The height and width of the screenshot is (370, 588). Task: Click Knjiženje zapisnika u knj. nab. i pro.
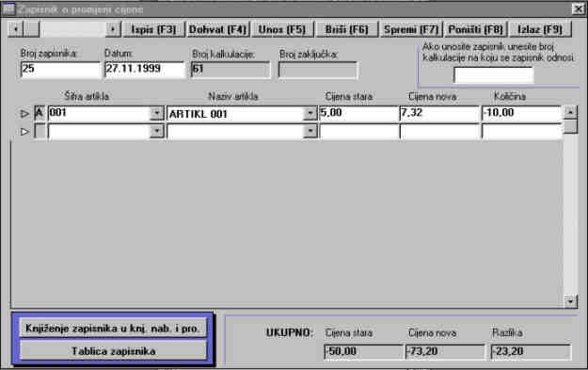click(113, 328)
